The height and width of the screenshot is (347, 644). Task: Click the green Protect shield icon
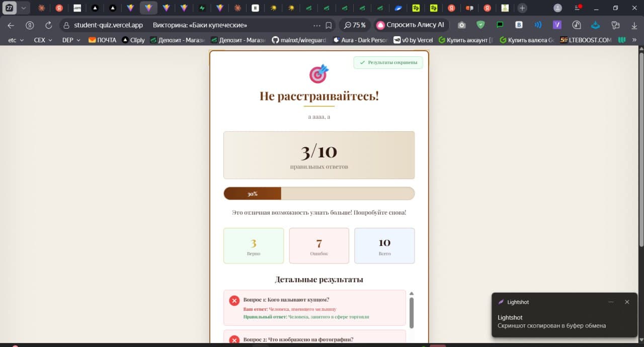coord(480,25)
